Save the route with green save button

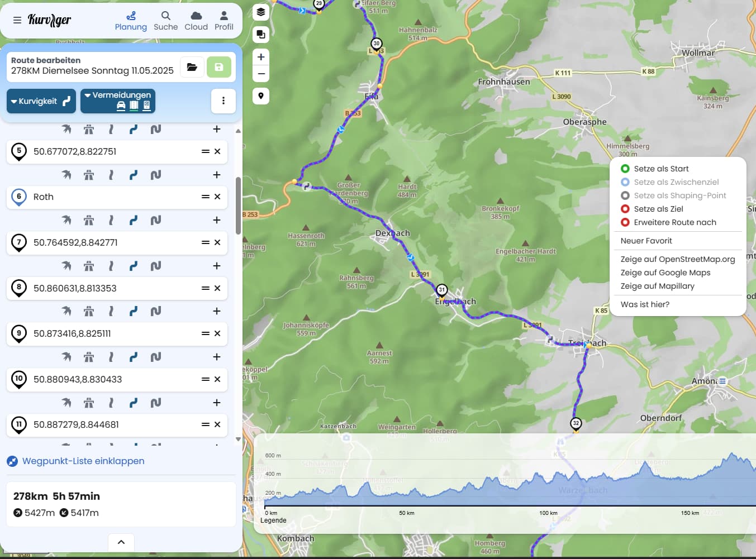tap(219, 68)
